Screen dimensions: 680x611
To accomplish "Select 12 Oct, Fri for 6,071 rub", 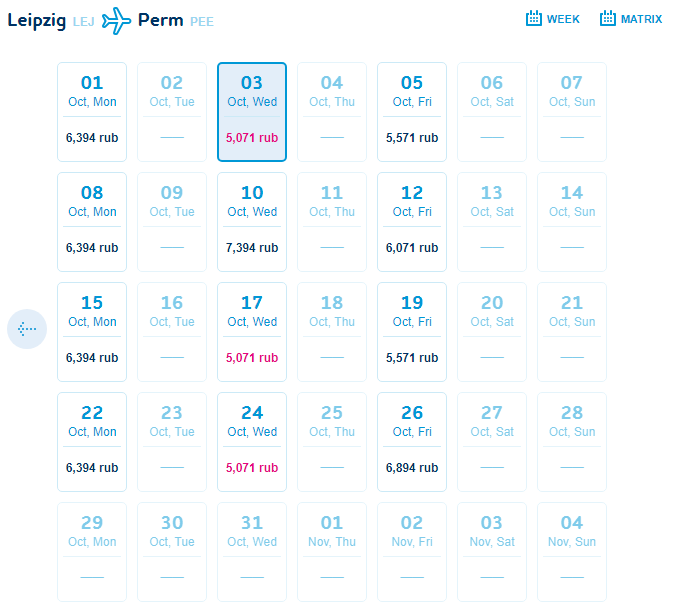I will pyautogui.click(x=412, y=222).
